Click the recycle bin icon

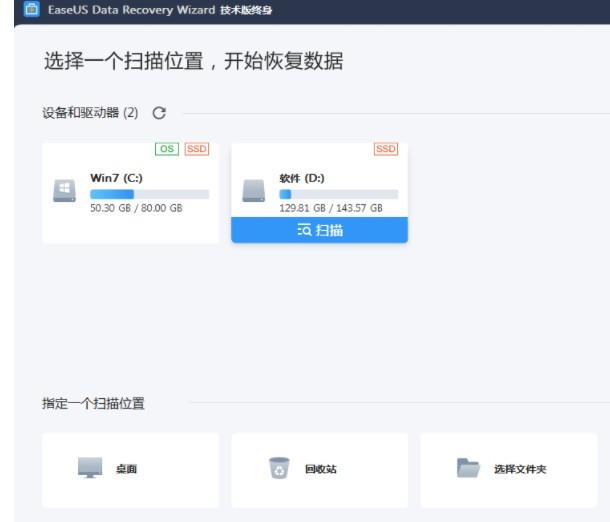tap(279, 468)
